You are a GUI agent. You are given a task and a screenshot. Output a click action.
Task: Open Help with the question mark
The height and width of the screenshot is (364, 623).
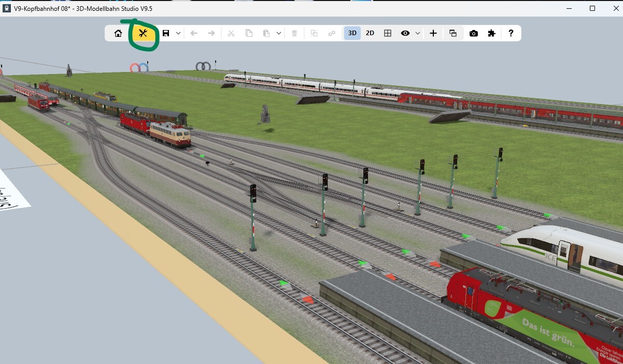(511, 33)
